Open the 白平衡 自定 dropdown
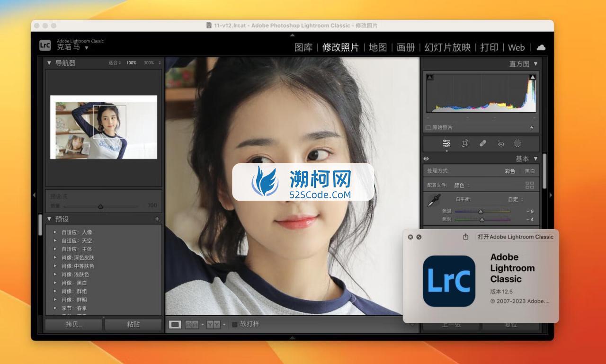Screen dimensions: 606x364 516,199
